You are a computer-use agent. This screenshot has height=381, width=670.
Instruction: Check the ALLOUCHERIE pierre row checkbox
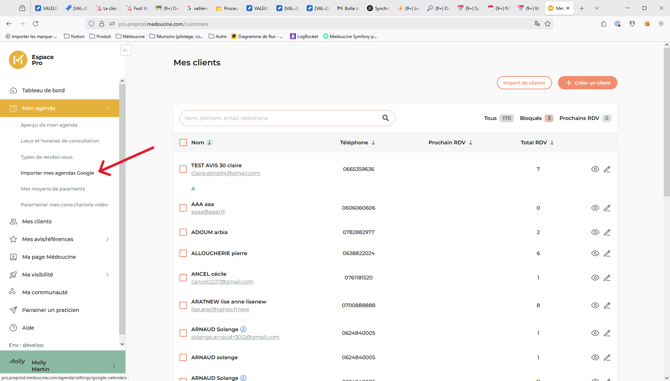coord(183,253)
